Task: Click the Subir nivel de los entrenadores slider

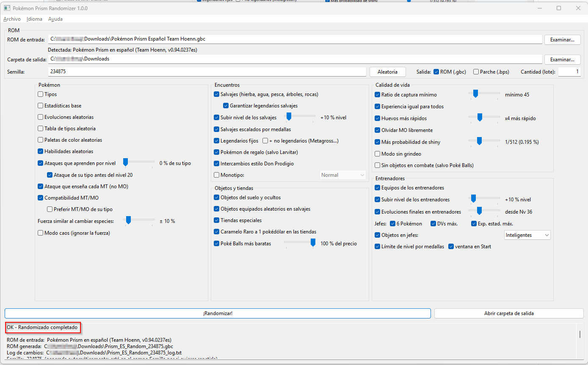Action: (x=484, y=199)
